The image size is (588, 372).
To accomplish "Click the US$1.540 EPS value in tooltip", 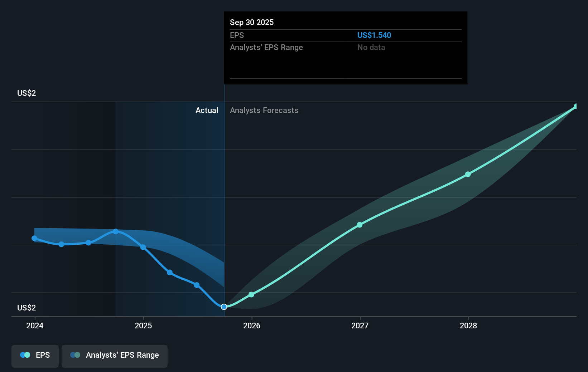I will coord(374,35).
